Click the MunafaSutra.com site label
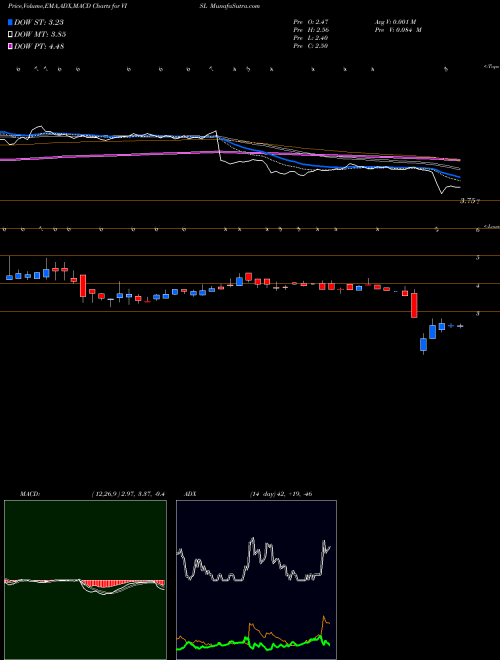This screenshot has height=660, width=500. (236, 6)
